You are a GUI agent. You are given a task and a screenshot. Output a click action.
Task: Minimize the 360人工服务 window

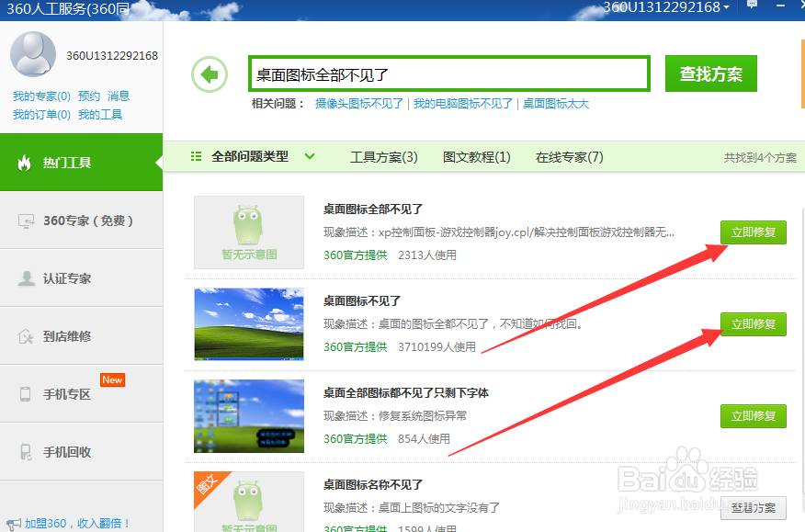point(780,6)
